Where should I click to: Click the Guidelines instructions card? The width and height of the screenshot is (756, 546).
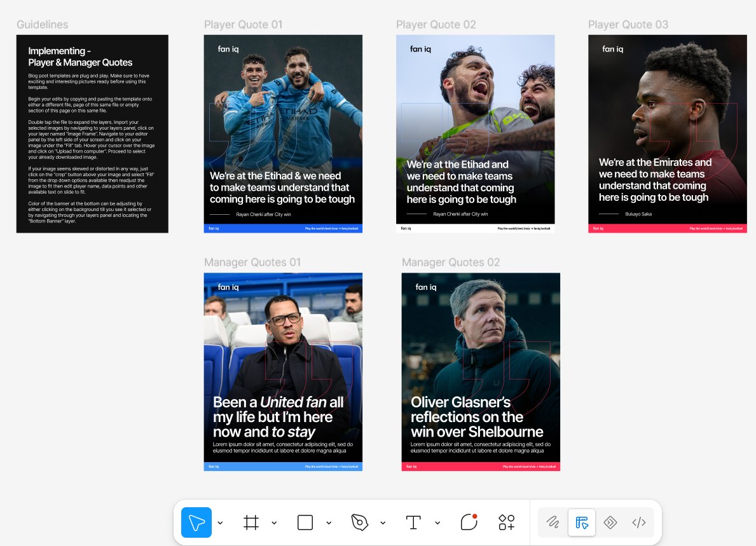[92, 133]
